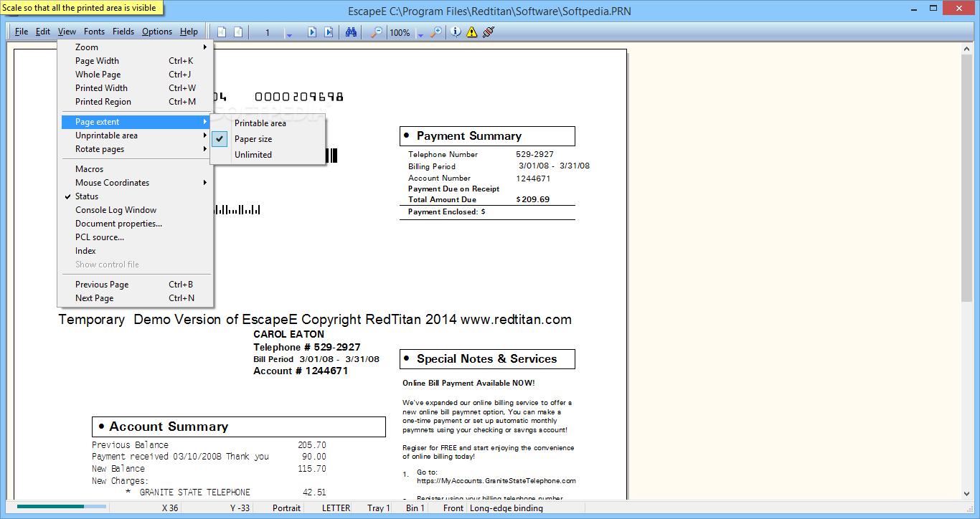
Task: Go to next page toolbar icon
Action: point(313,32)
